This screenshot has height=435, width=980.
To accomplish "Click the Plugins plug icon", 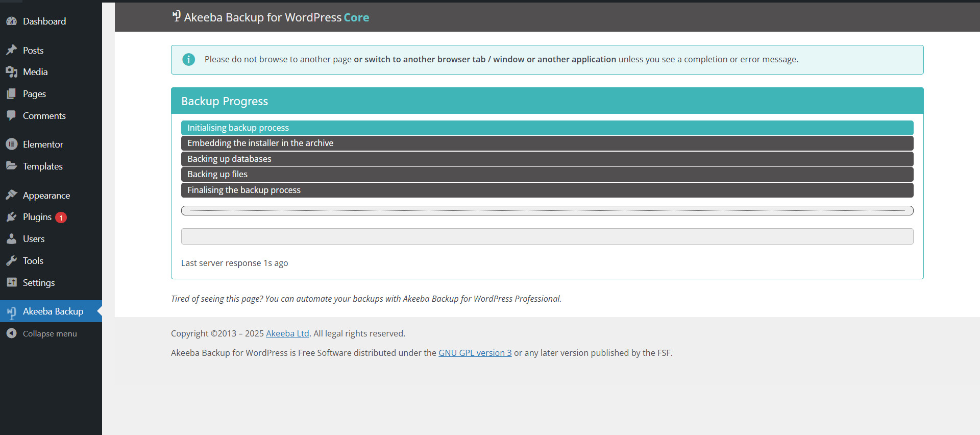I will click(11, 217).
